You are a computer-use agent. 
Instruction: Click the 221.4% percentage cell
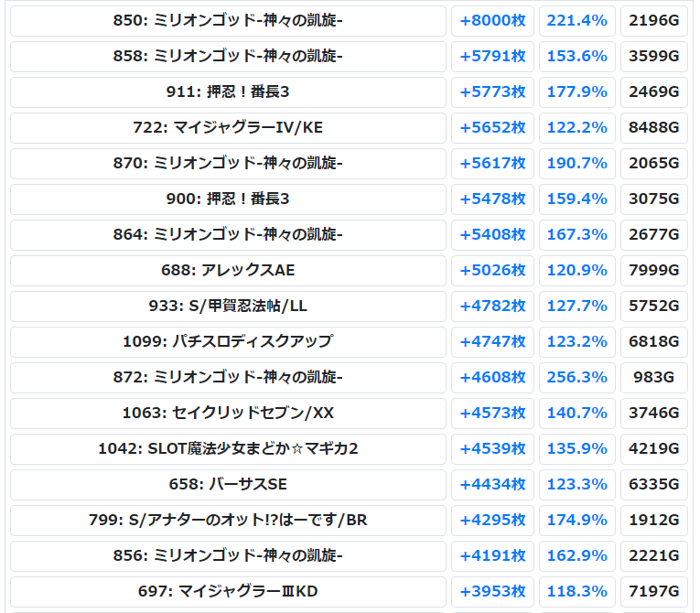[x=576, y=21]
